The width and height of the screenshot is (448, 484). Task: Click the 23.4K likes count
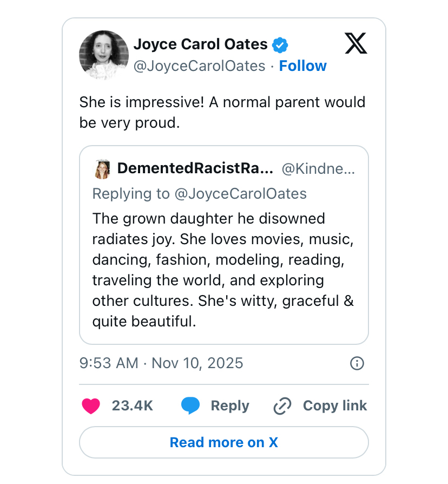point(133,405)
